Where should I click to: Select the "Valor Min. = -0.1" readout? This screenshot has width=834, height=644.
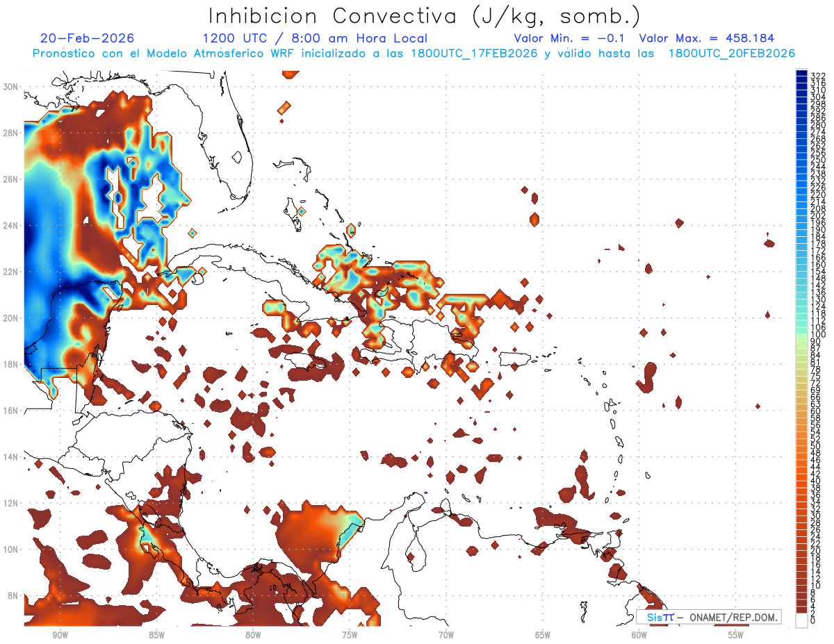569,39
